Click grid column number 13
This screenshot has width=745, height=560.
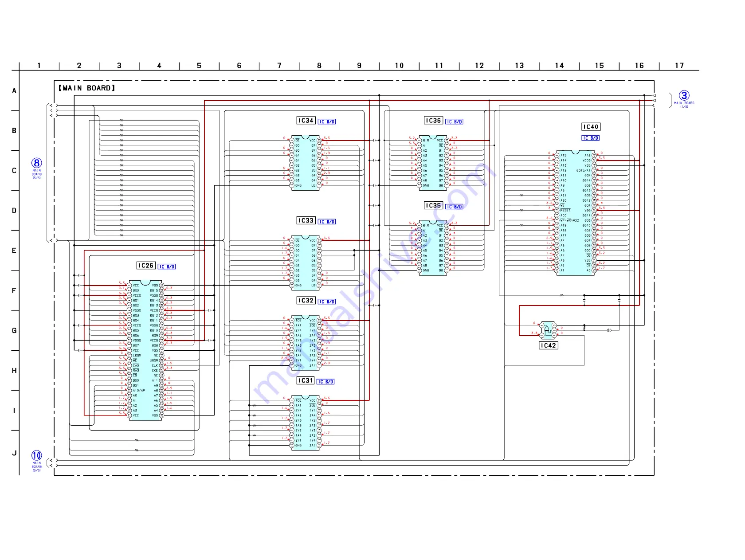[519, 66]
